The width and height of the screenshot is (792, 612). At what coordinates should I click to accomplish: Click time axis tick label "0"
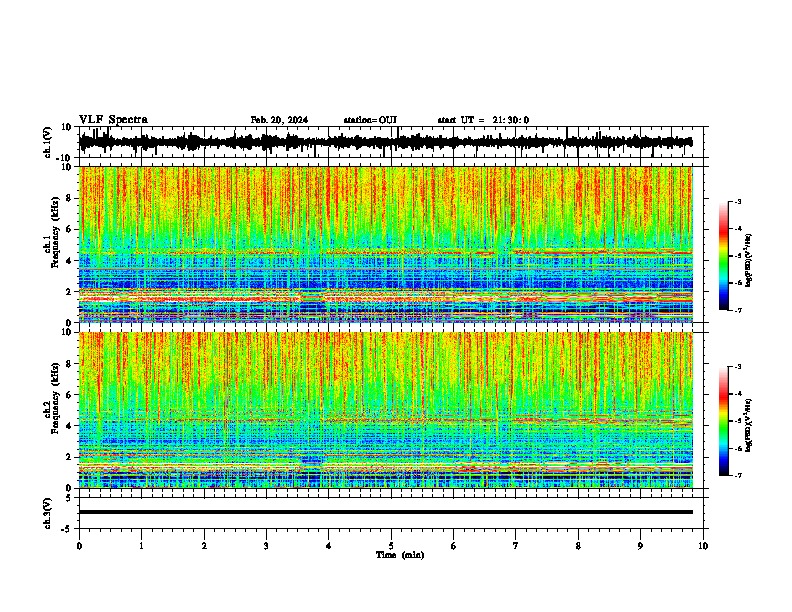(x=79, y=545)
